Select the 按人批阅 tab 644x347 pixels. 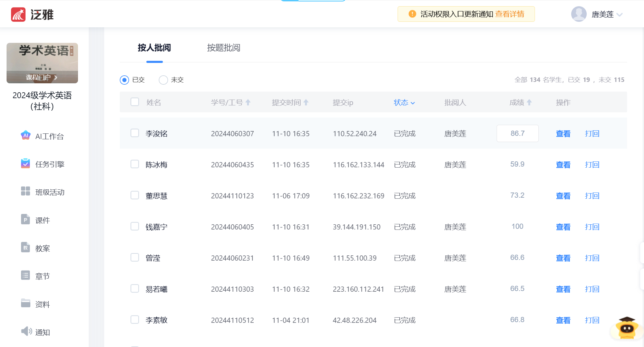point(154,48)
